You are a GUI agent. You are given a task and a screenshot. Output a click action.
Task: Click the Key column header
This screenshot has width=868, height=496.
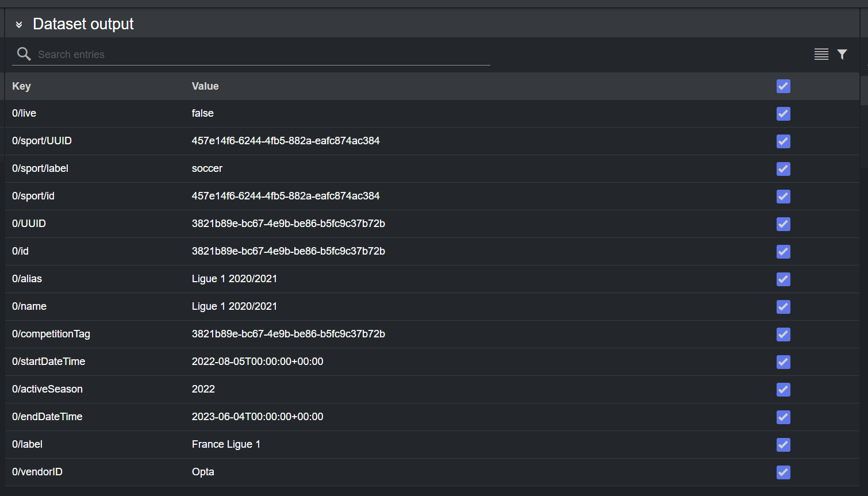tap(22, 86)
